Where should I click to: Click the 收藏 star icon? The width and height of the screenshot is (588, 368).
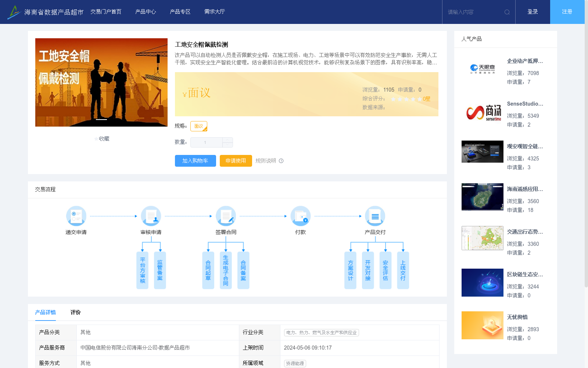tap(96, 139)
